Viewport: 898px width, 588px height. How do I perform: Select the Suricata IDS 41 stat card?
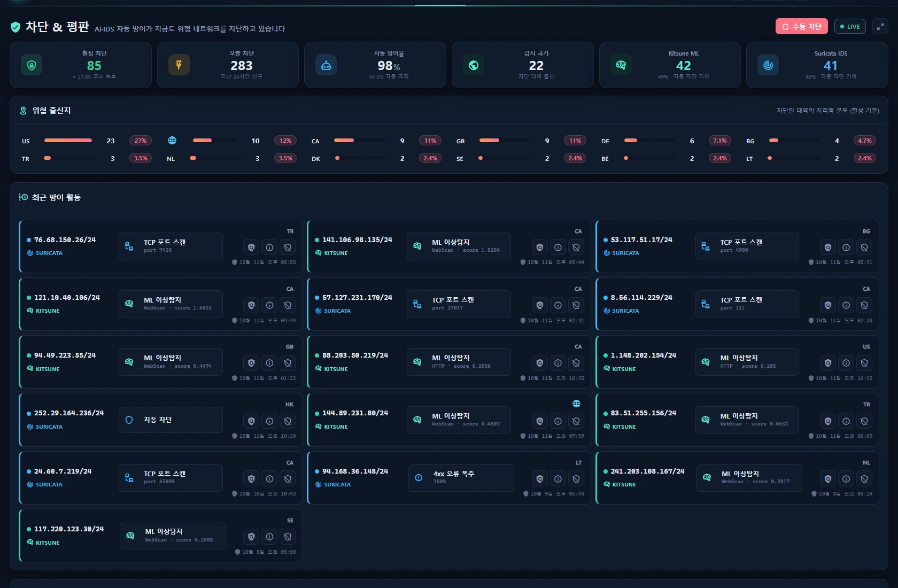pyautogui.click(x=817, y=65)
